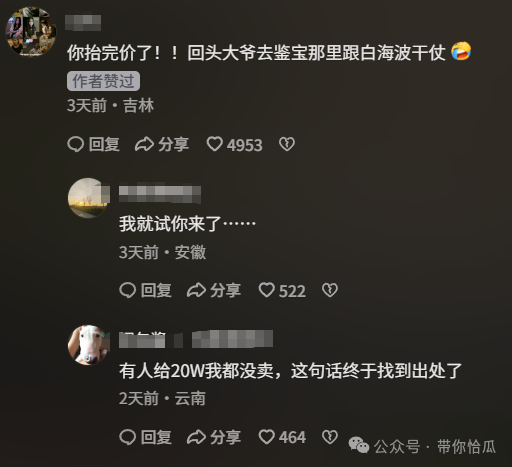This screenshot has width=512, height=467.
Task: Like the 安徽 reply with 522 likes
Action: coord(282,290)
